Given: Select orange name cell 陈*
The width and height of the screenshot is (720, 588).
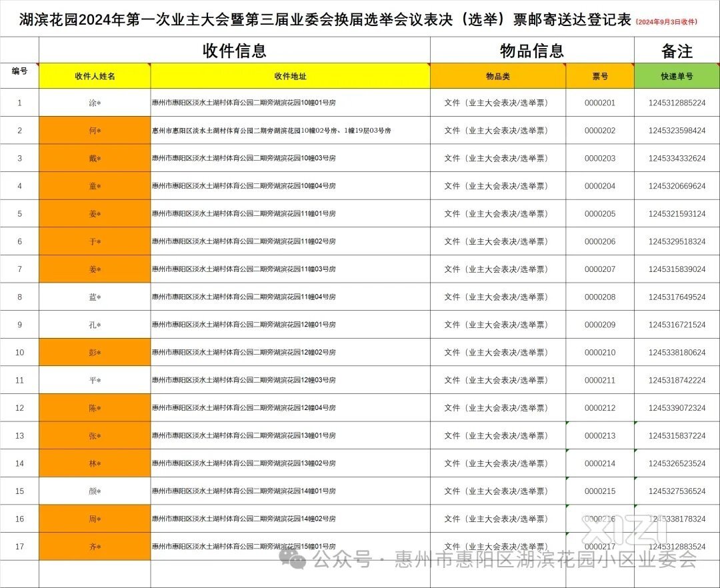Looking at the screenshot, I should 95,408.
